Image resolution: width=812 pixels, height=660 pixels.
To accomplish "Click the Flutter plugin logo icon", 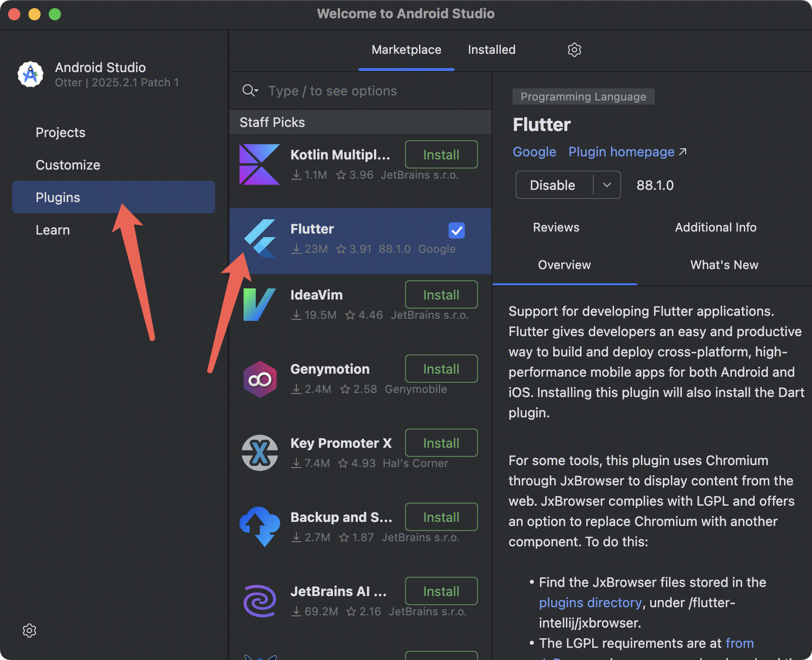I will 260,239.
